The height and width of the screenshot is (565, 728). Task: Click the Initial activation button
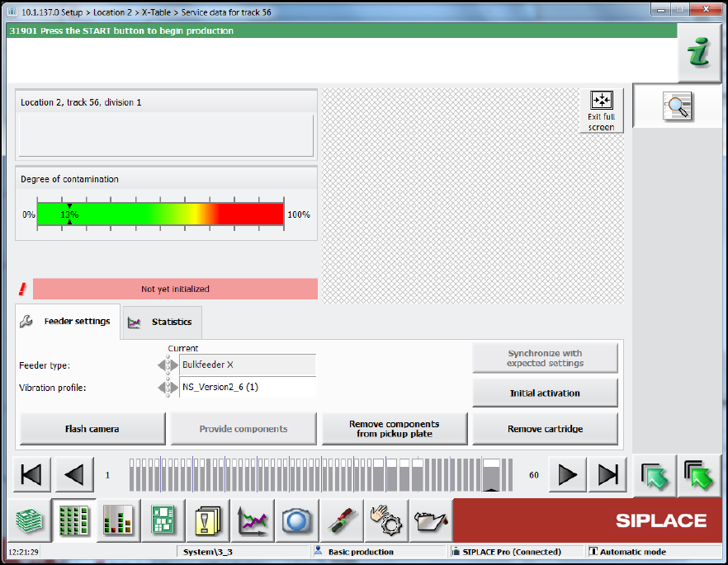coord(545,393)
